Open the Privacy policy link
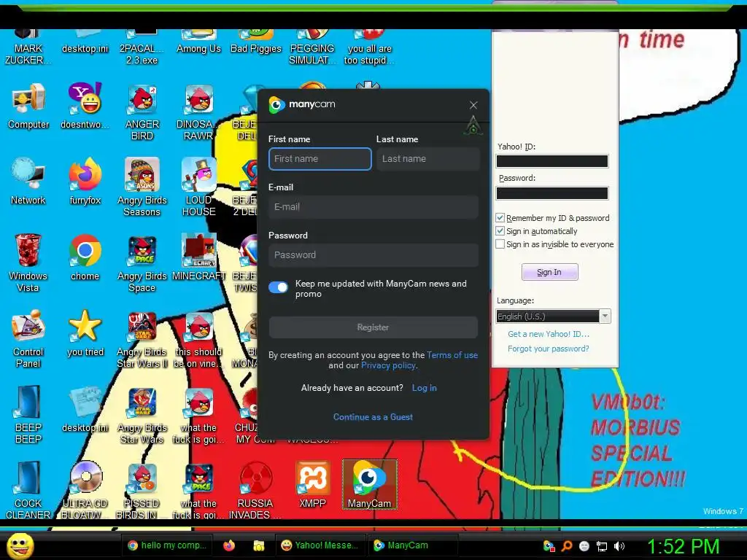The image size is (747, 560). click(x=388, y=365)
